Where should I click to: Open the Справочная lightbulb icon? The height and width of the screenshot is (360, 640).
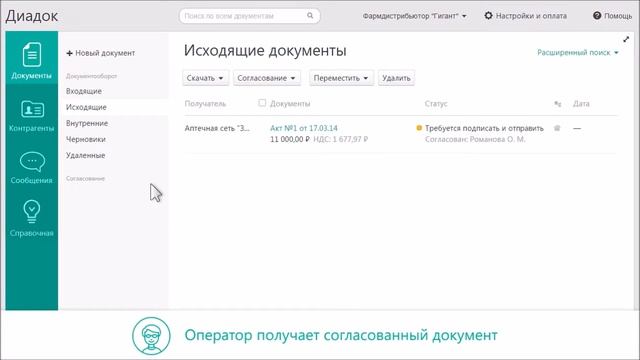tap(32, 211)
